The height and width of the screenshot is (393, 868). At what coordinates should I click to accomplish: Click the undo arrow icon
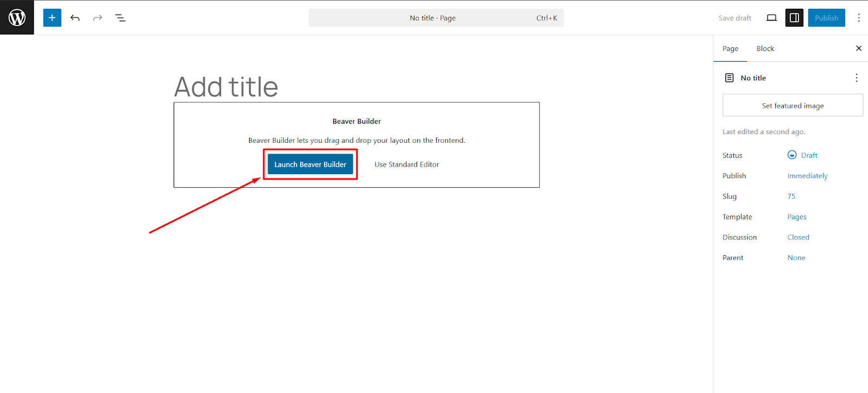tap(75, 18)
